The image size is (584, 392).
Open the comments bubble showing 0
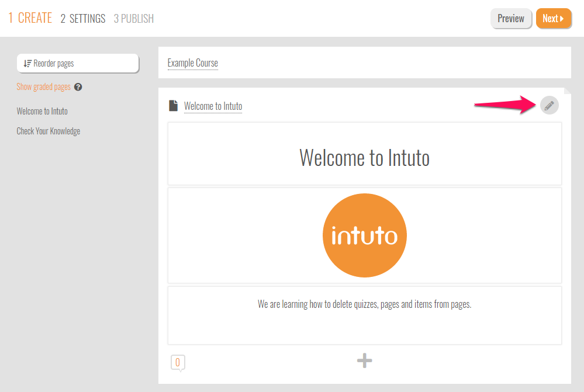[178, 363]
